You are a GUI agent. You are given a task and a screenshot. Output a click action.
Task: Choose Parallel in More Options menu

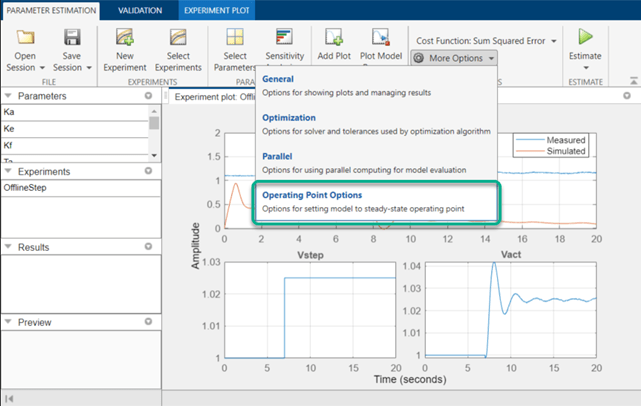[x=376, y=163]
